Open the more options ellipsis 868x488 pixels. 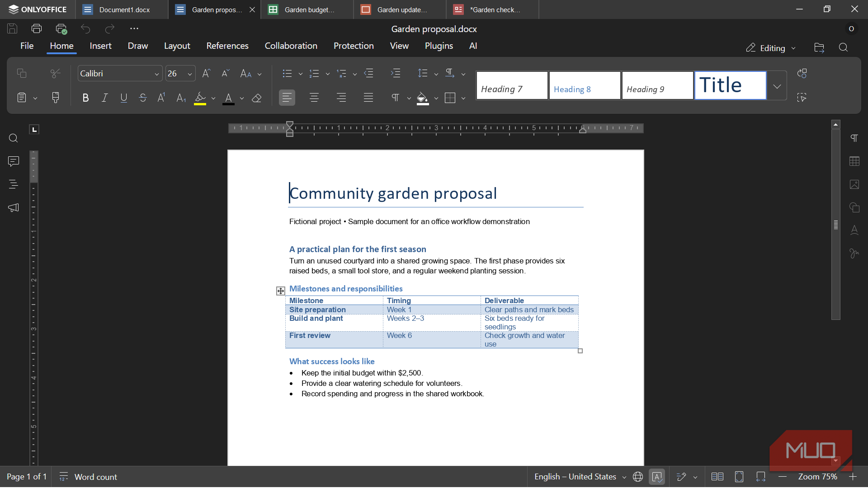134,28
